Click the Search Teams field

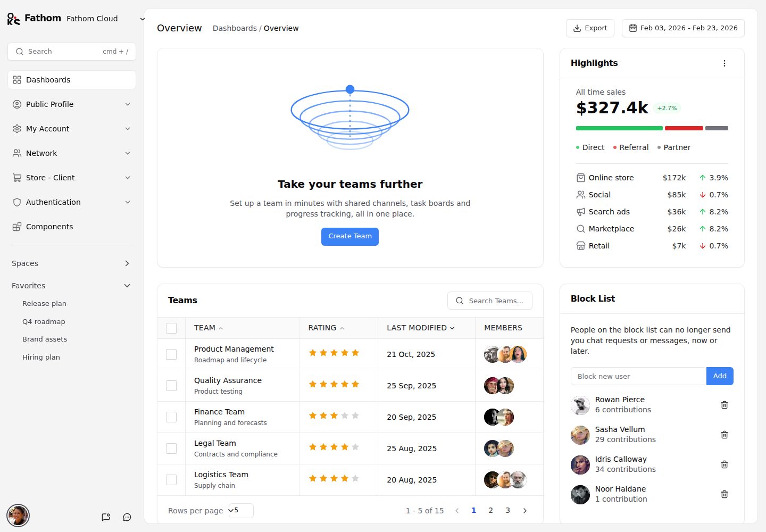coord(490,301)
